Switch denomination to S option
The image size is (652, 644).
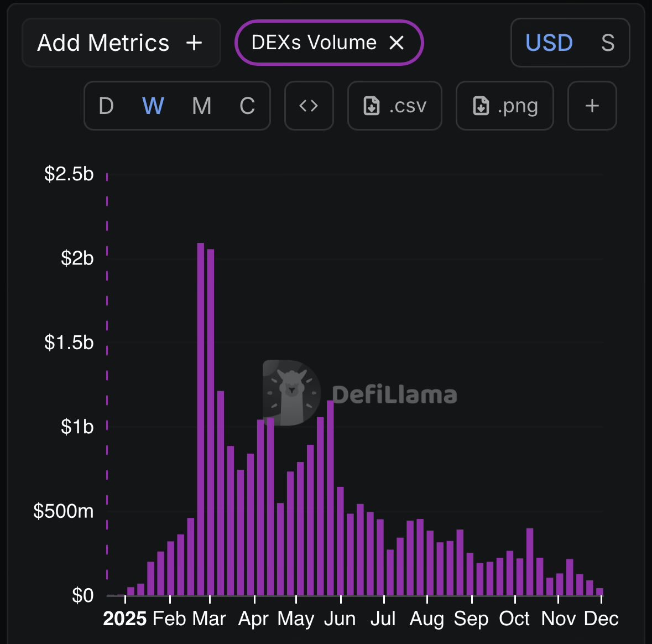pyautogui.click(x=608, y=43)
